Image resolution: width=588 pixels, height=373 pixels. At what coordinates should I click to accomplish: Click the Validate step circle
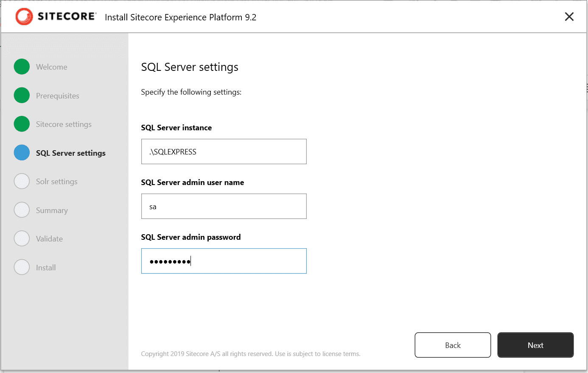[x=22, y=238]
